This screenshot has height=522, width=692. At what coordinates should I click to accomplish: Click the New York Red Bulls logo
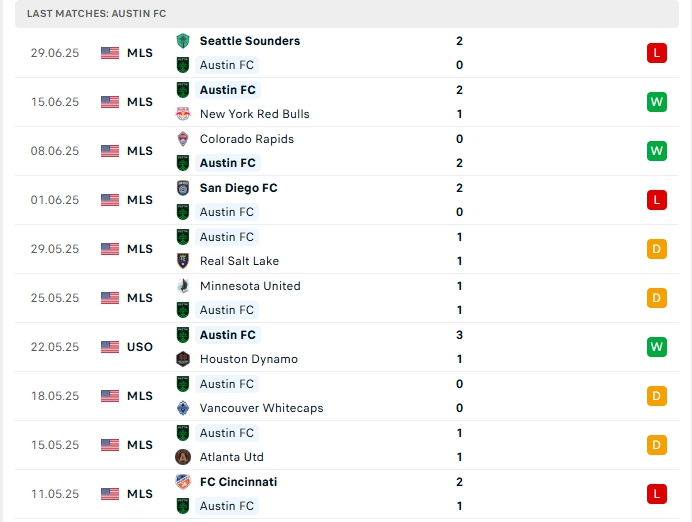click(x=183, y=114)
